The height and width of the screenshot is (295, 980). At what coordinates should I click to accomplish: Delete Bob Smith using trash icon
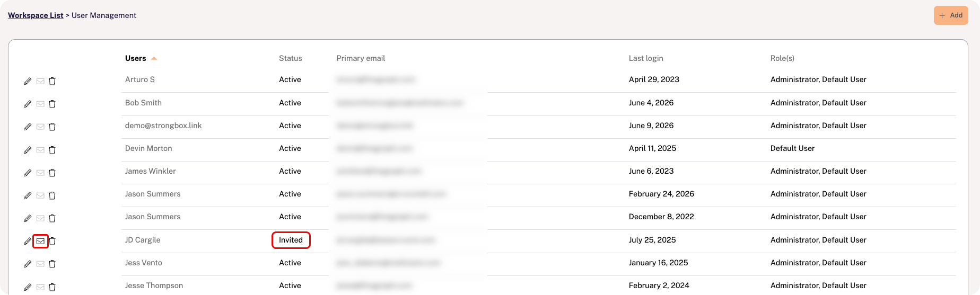click(x=52, y=104)
